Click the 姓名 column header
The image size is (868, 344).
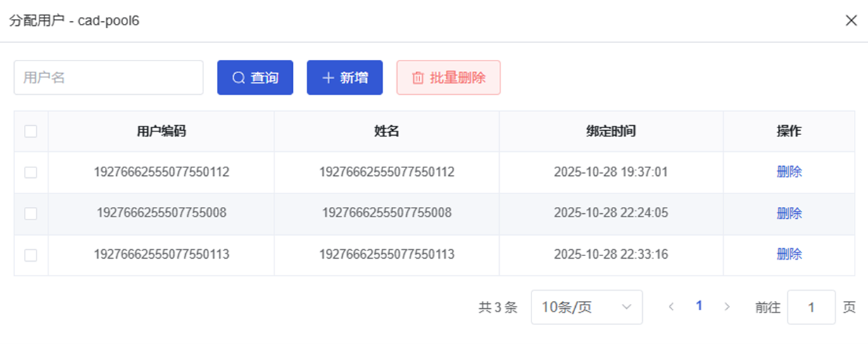[x=386, y=131]
